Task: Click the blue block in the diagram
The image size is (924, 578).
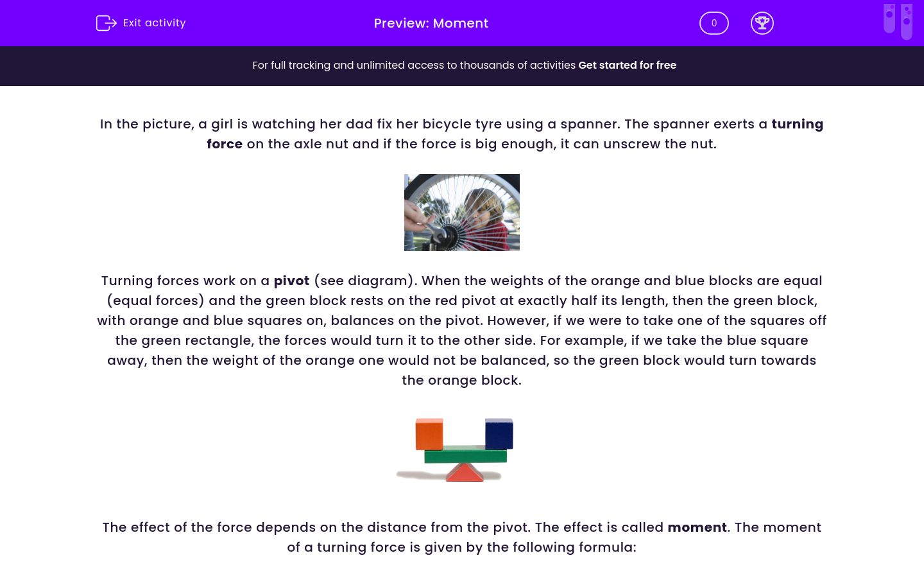Action: pyautogui.click(x=498, y=435)
